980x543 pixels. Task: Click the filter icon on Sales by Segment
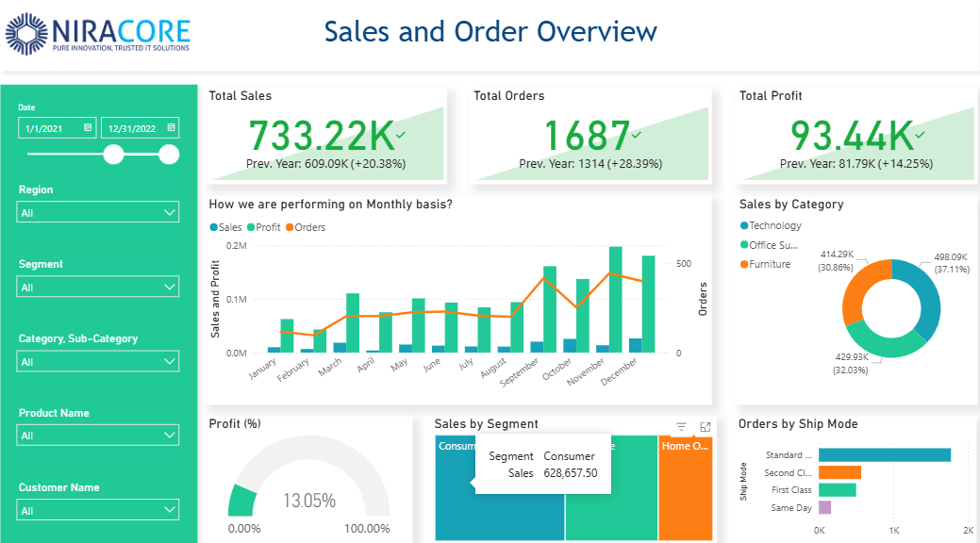681,427
